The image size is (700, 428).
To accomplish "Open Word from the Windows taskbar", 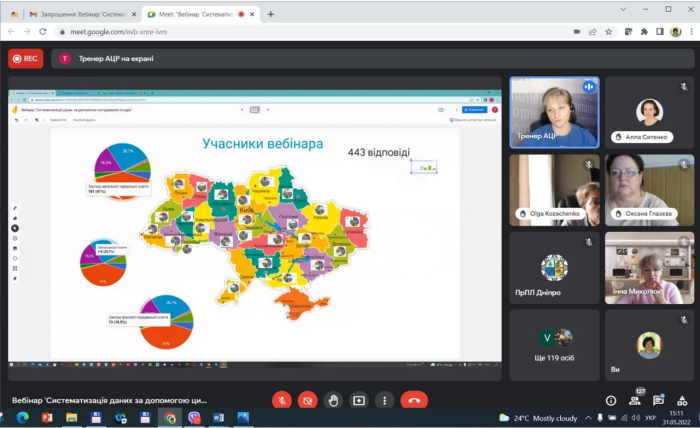I will [x=219, y=417].
